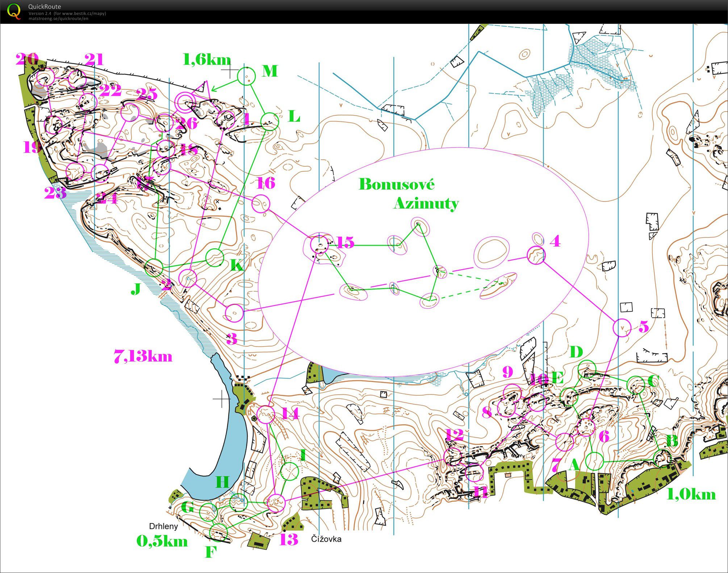The height and width of the screenshot is (573, 728).
Task: Click the "Čížovka" place name
Action: click(326, 539)
